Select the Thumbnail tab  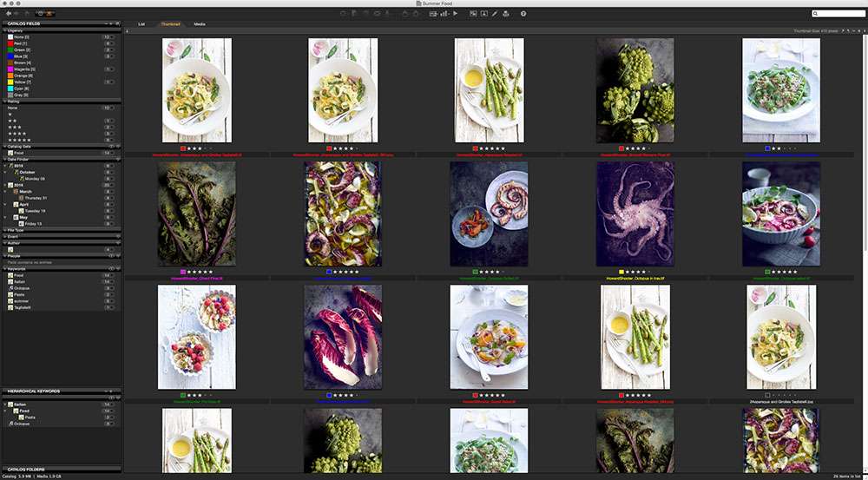170,24
